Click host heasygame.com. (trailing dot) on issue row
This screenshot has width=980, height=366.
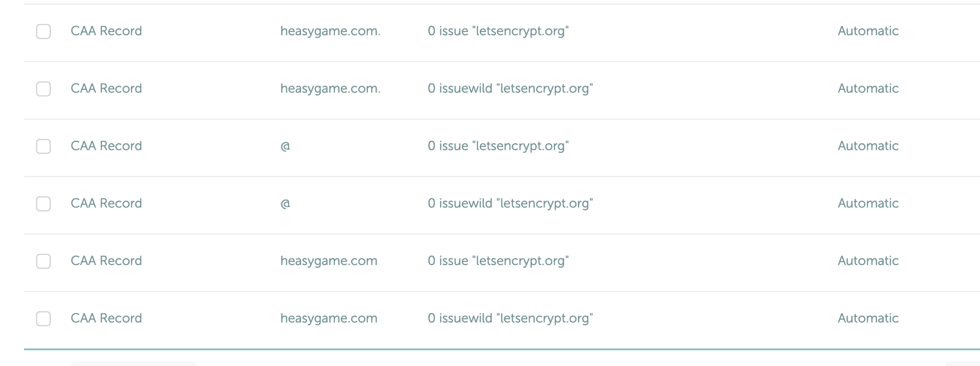[330, 31]
